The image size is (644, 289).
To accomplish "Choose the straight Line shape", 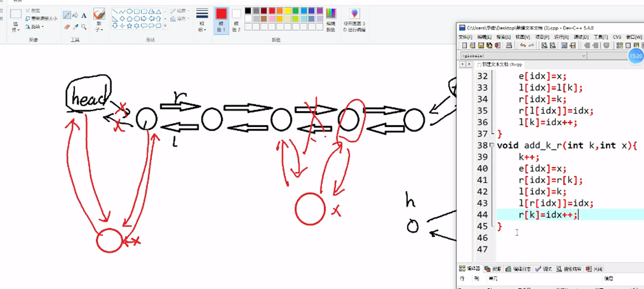I will 115,11.
